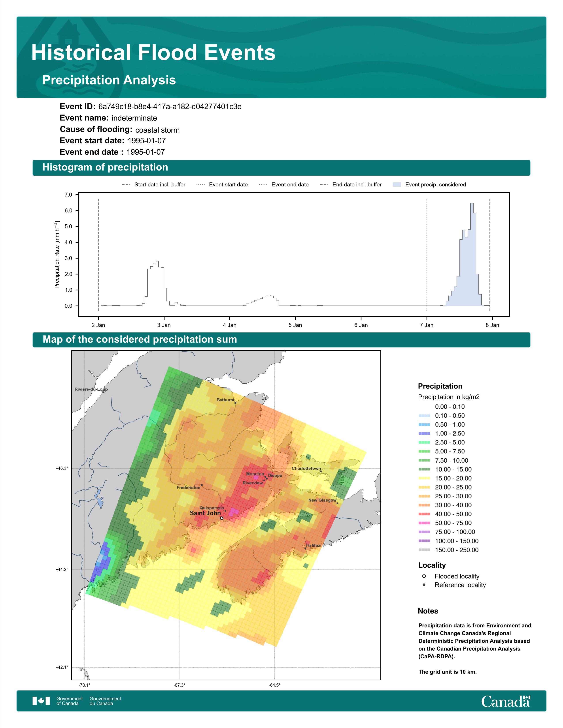Click the 'Gouvernement du Canada' footer text
The image size is (563, 728).
pos(105,701)
